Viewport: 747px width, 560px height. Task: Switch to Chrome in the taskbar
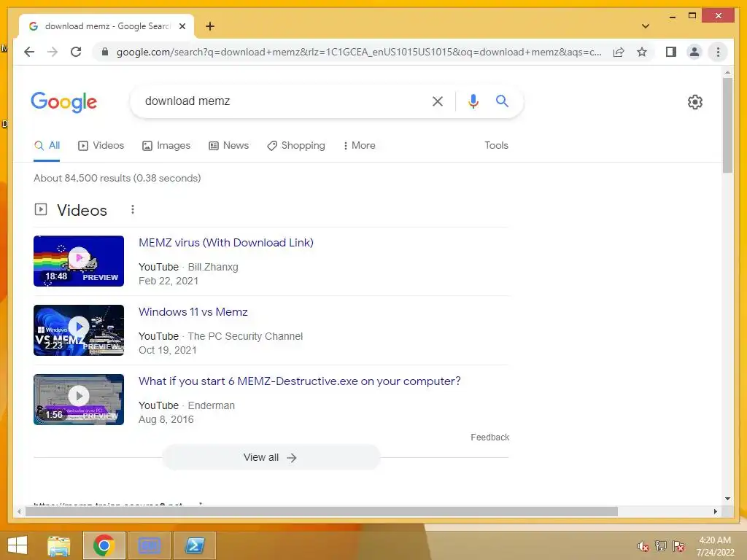[x=104, y=545]
